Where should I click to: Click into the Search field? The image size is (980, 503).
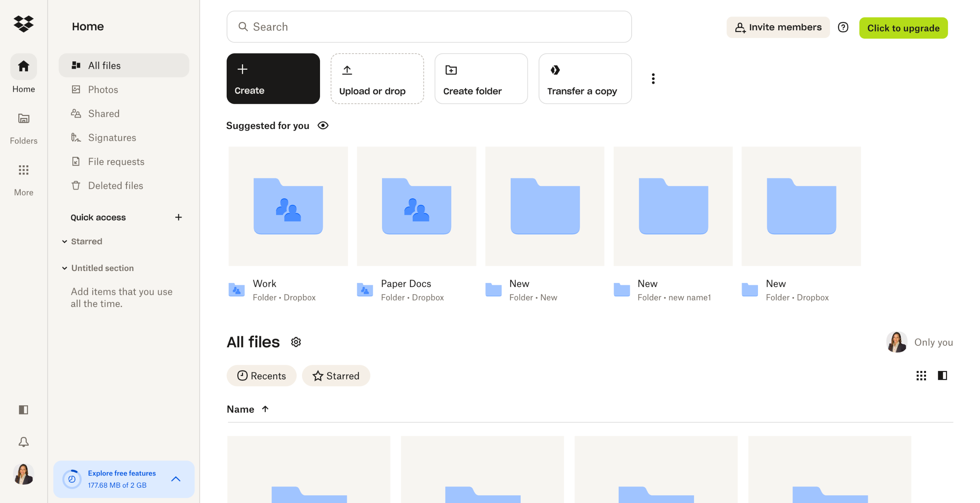(429, 27)
